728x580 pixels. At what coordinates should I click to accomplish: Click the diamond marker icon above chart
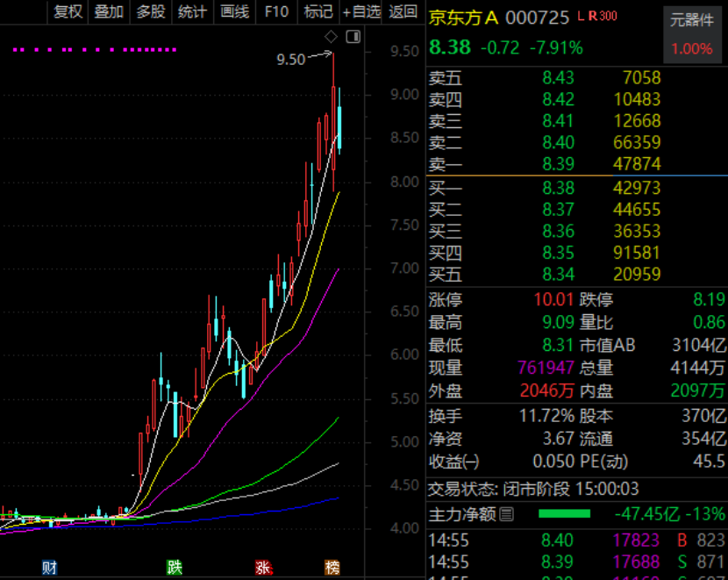coord(331,36)
